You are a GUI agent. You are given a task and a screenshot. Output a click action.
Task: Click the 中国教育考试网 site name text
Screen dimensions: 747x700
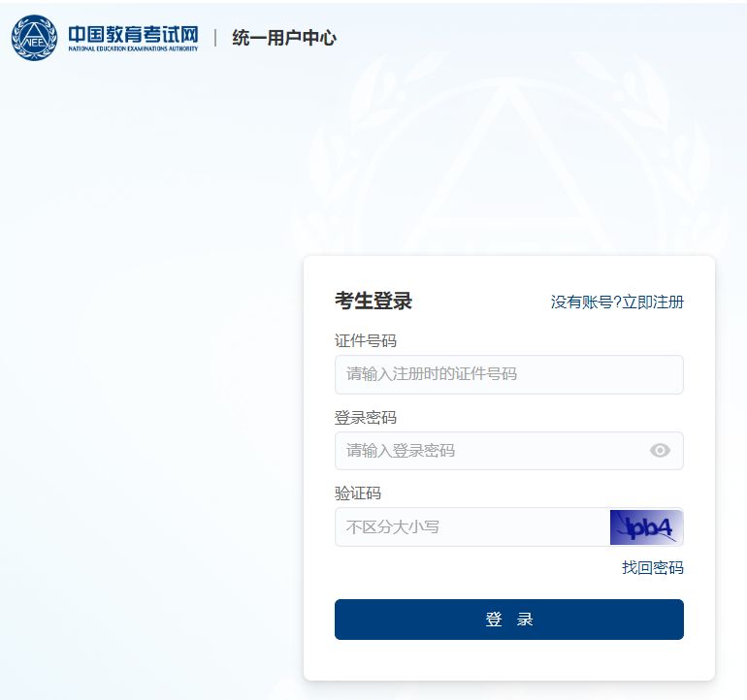[132, 32]
